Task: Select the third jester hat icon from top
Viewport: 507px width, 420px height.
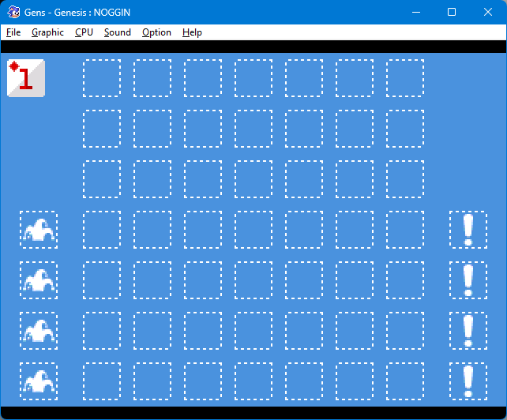Action: click(39, 331)
